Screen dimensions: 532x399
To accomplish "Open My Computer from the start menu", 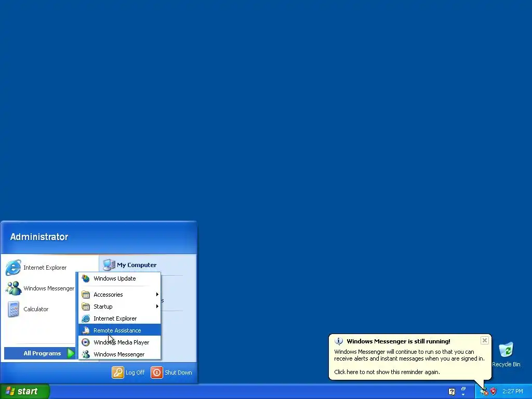I will click(x=130, y=265).
